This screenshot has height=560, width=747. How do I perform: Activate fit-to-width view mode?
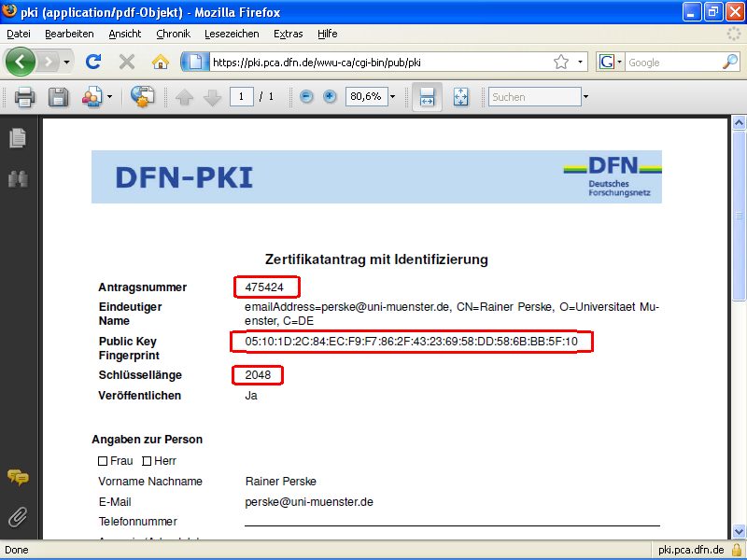click(426, 96)
